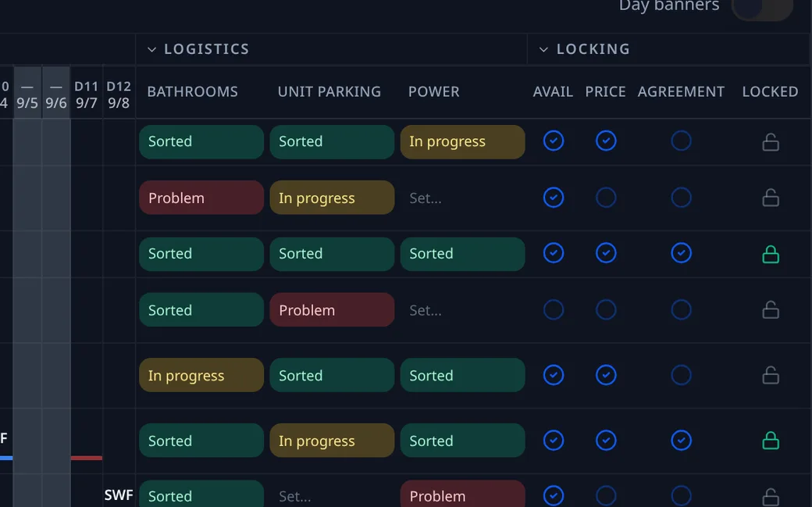Check Price in the Problem unit parking row
Viewport: 812px width, 507px height.
(x=606, y=310)
